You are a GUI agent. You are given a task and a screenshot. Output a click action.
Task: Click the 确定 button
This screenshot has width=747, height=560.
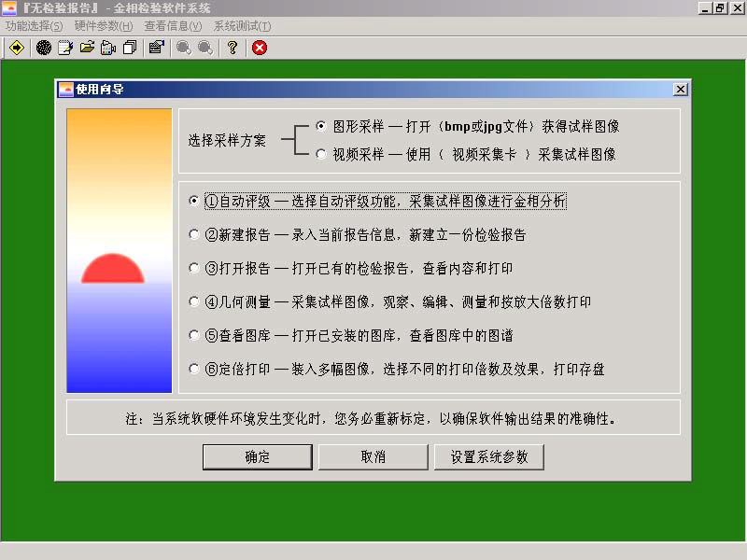[x=258, y=457]
